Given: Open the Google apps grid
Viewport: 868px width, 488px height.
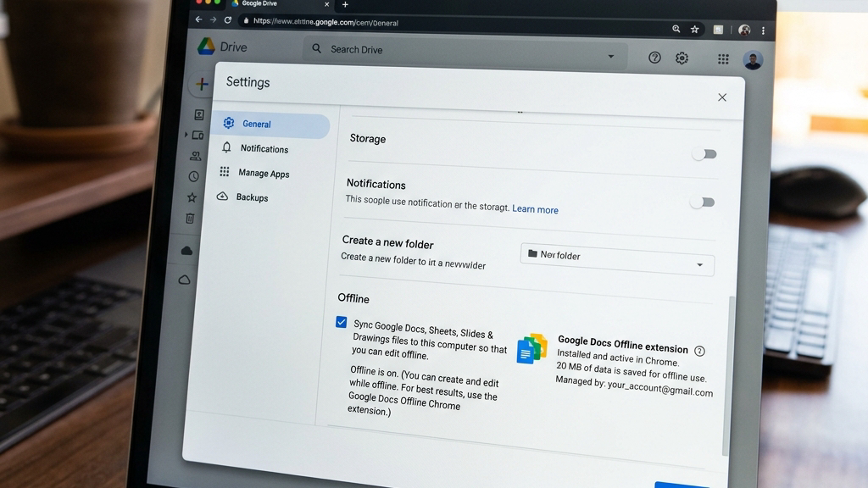Looking at the screenshot, I should pyautogui.click(x=723, y=59).
